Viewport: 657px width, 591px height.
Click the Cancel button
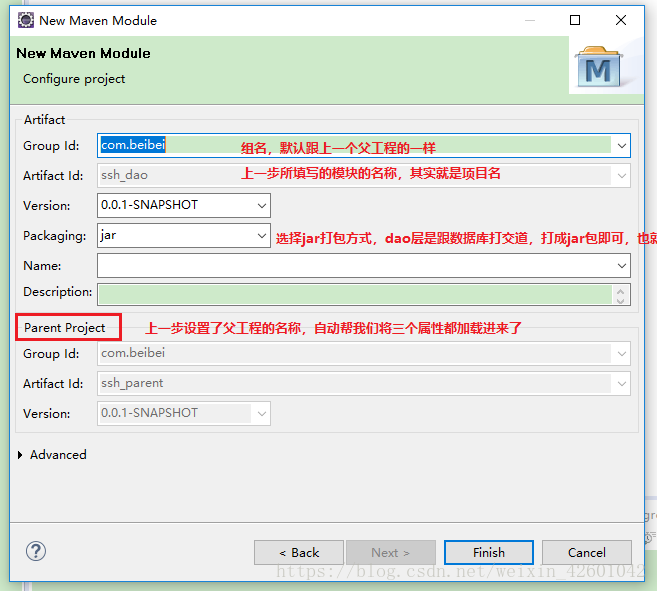click(587, 552)
